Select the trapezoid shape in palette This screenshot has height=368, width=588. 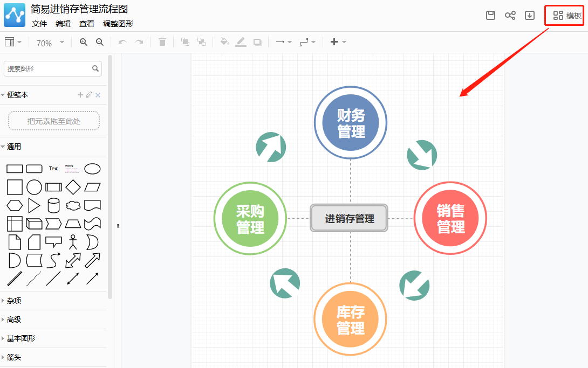[73, 224]
